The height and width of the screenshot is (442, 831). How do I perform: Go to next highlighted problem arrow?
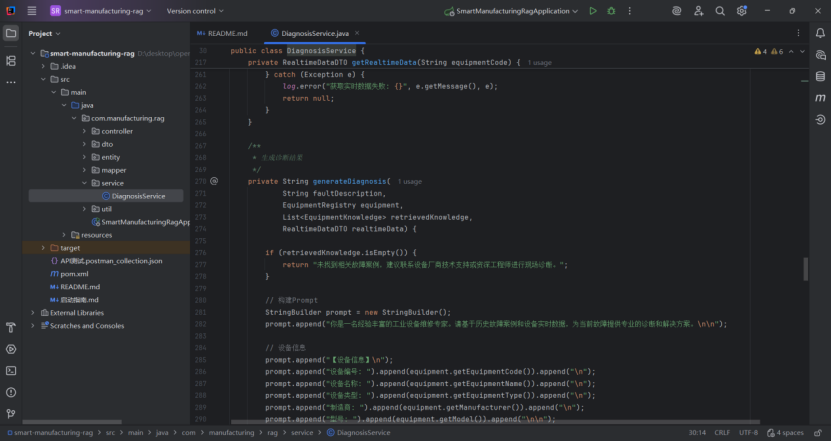point(802,51)
